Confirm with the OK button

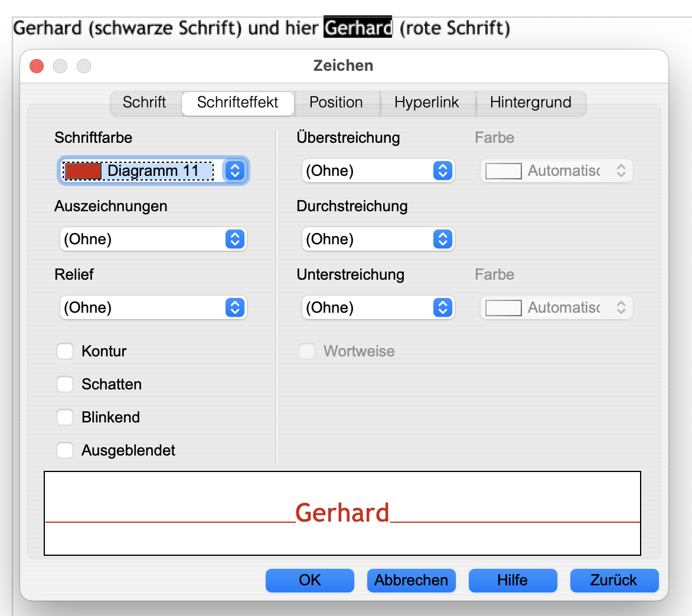309,581
